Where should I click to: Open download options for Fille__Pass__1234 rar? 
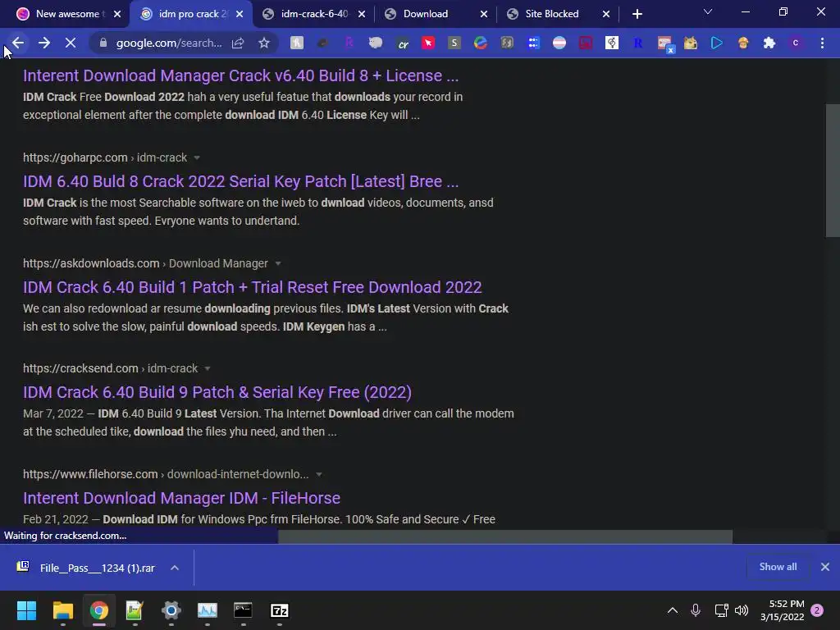point(175,568)
